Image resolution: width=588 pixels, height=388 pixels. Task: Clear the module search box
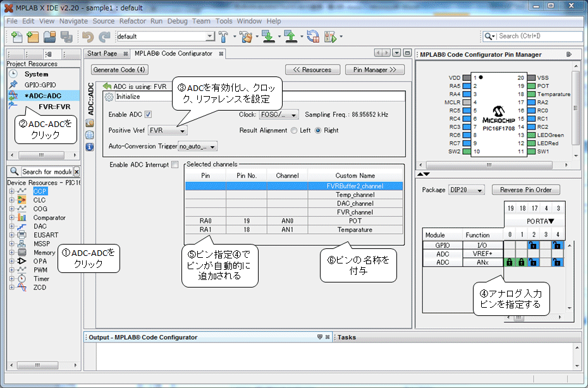click(x=77, y=172)
